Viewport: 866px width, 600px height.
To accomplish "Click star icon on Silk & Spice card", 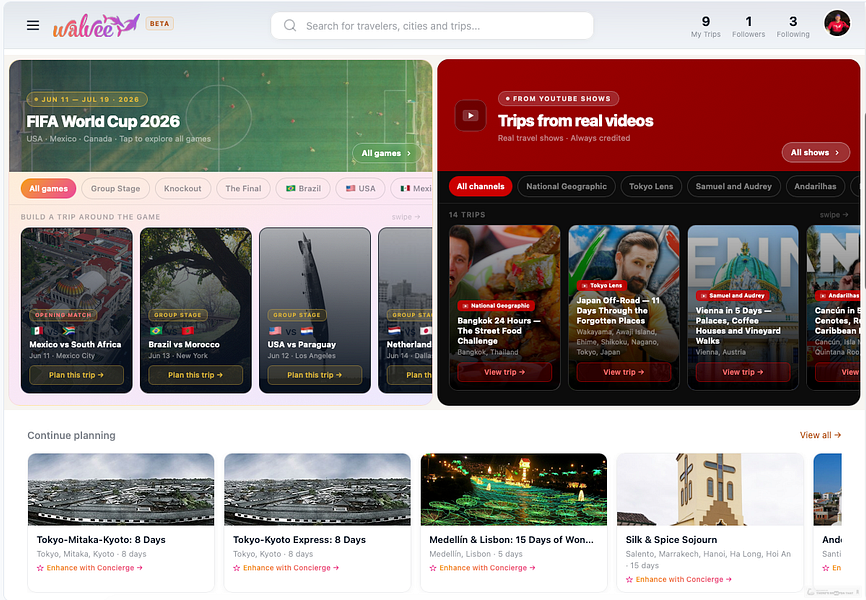I will 629,580.
